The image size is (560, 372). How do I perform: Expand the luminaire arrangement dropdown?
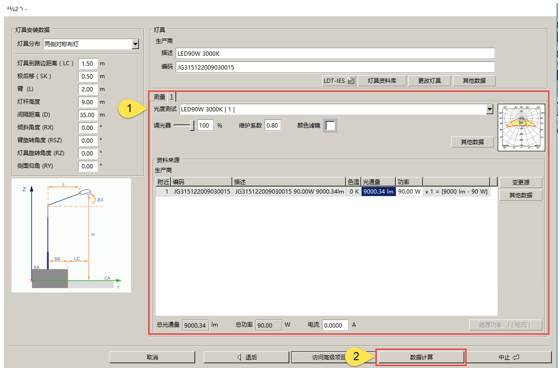[x=135, y=44]
